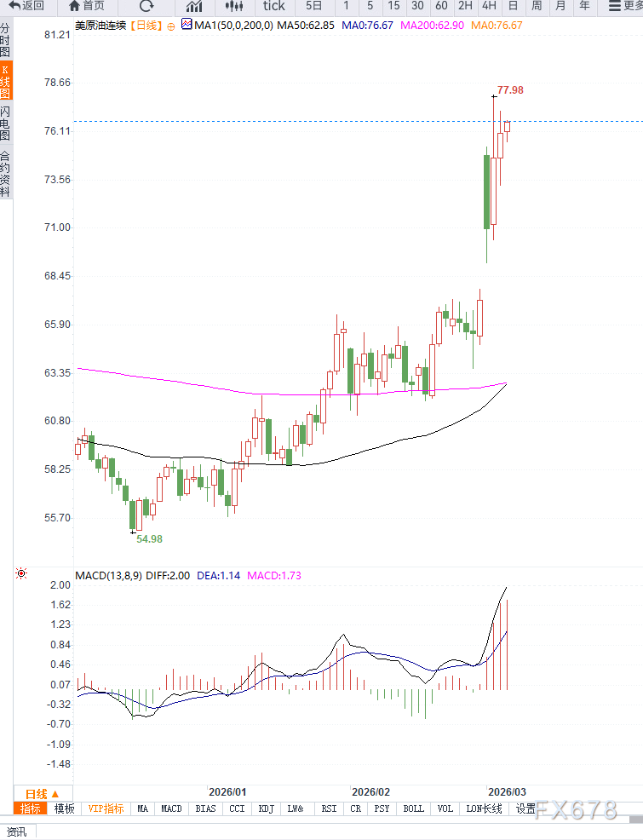Click the bar chart icon in toolbar
The image size is (643, 840).
[x=193, y=6]
